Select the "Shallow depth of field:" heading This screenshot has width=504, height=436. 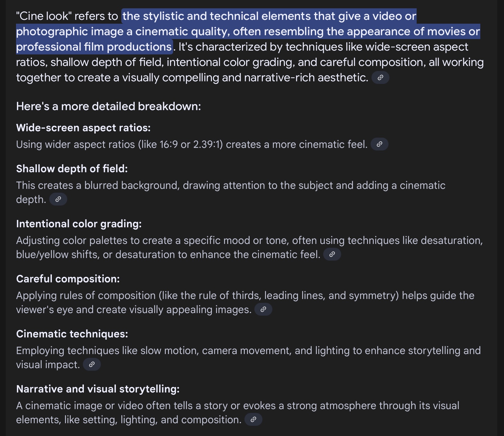[72, 169]
